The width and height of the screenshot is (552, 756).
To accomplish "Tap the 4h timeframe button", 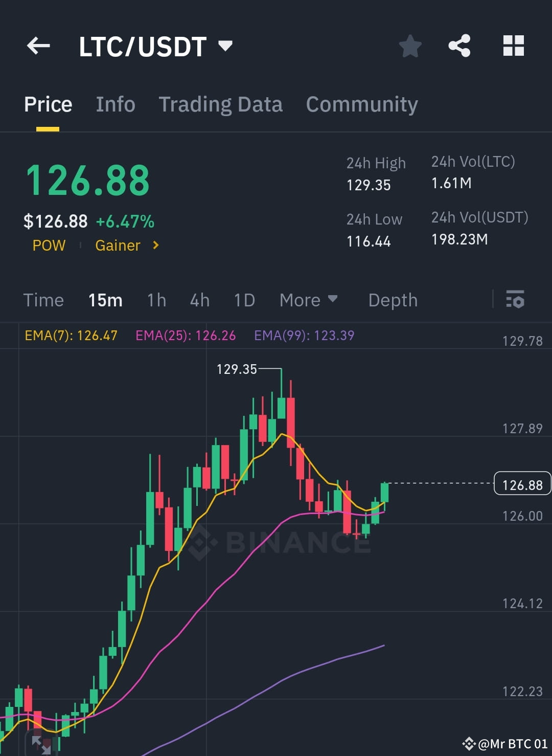I will pos(199,300).
